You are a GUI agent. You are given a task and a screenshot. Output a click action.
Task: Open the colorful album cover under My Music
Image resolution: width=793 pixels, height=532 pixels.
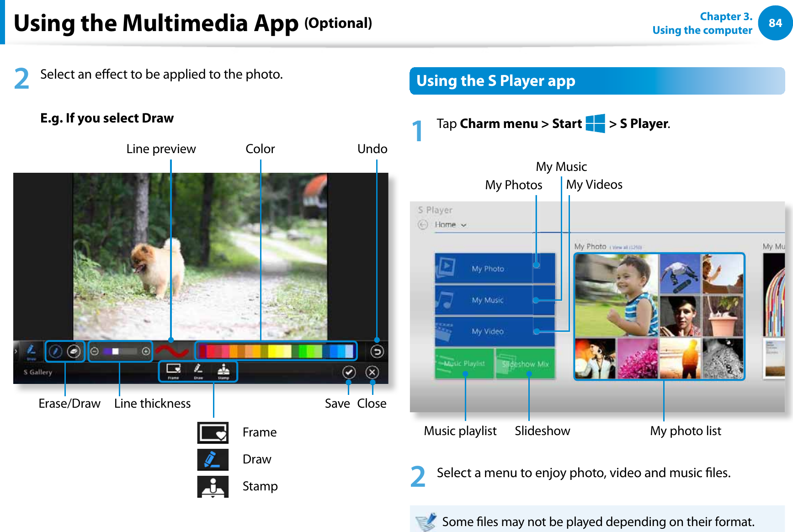coord(774,295)
